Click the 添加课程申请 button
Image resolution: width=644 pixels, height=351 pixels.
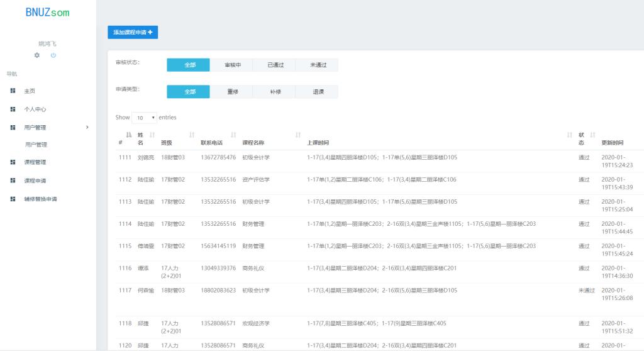tap(133, 32)
